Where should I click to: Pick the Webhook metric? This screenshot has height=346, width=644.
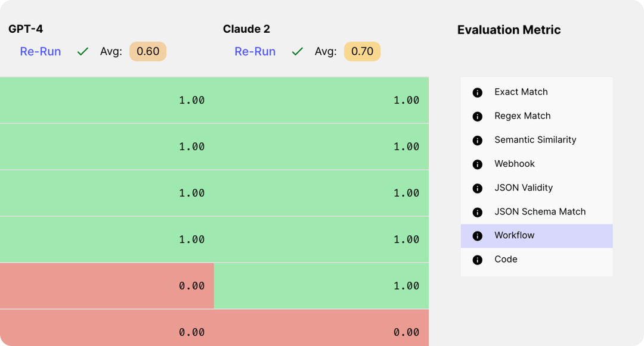[537, 164]
